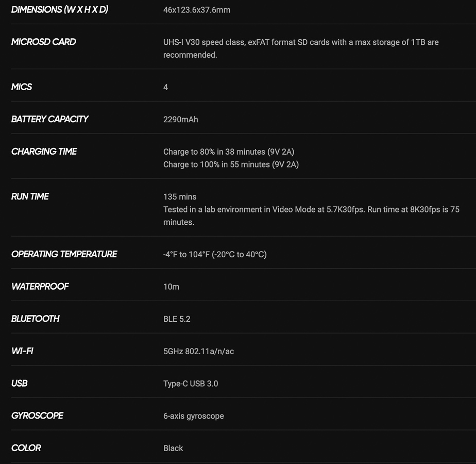Select the BLE 5.2 Bluetooth value
This screenshot has width=476, height=464.
(177, 319)
